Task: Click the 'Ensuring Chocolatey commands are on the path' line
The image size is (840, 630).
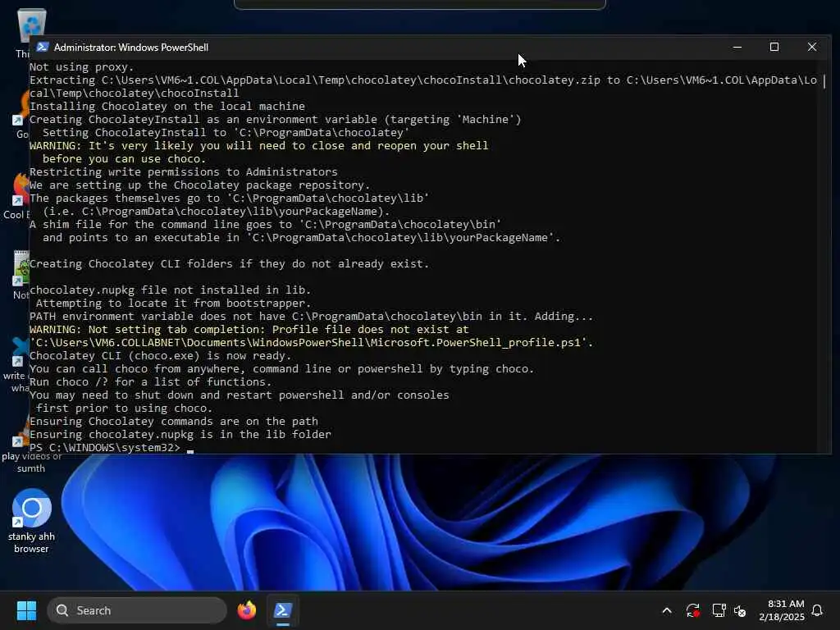Action: click(x=174, y=421)
